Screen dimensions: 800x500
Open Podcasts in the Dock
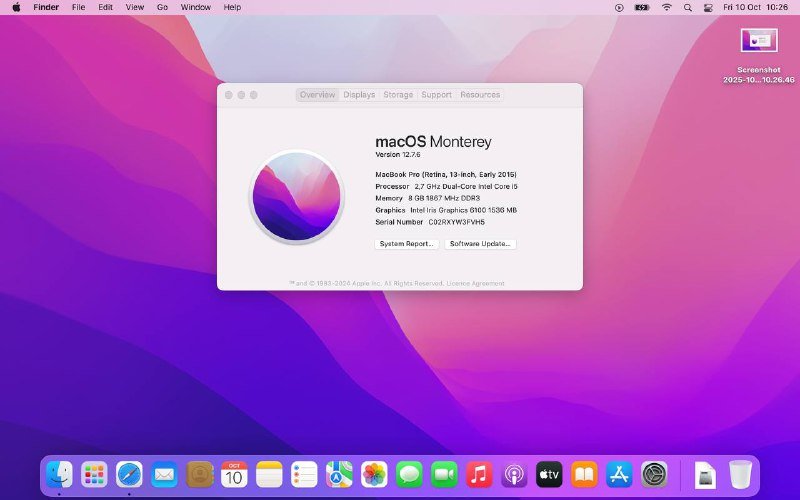pos(514,474)
